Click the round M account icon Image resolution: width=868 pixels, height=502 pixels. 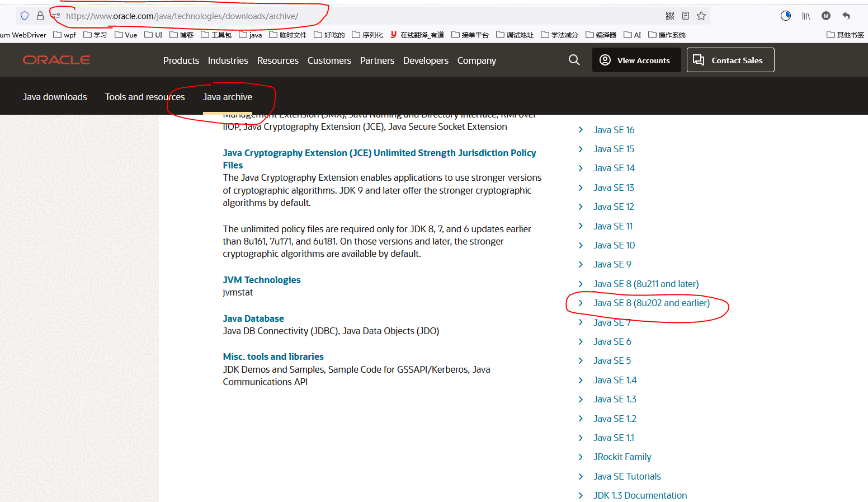[826, 16]
